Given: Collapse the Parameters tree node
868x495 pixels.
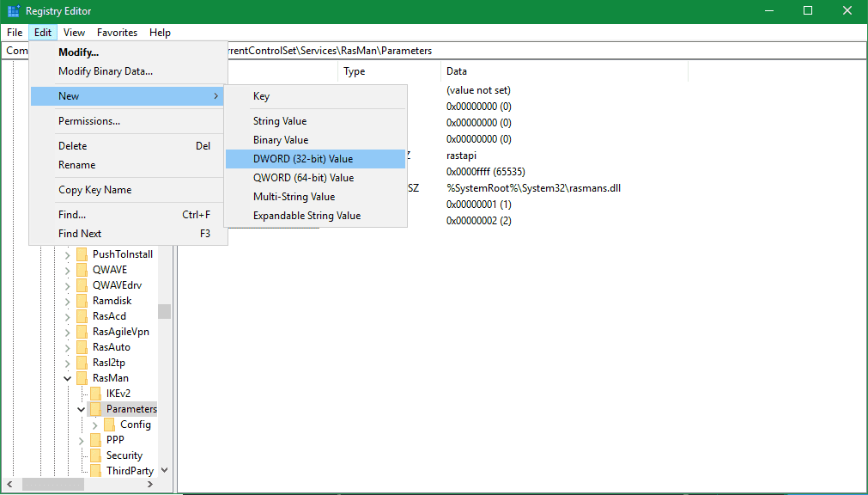Looking at the screenshot, I should [81, 410].
